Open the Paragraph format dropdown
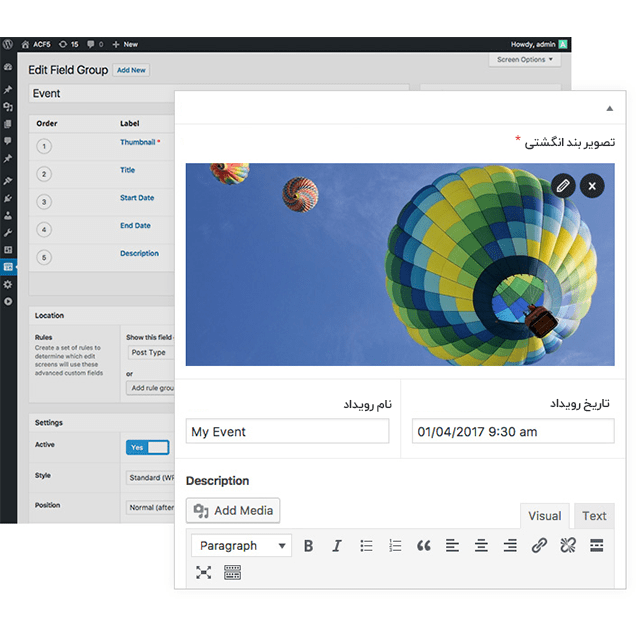Image resolution: width=640 pixels, height=640 pixels. (242, 545)
